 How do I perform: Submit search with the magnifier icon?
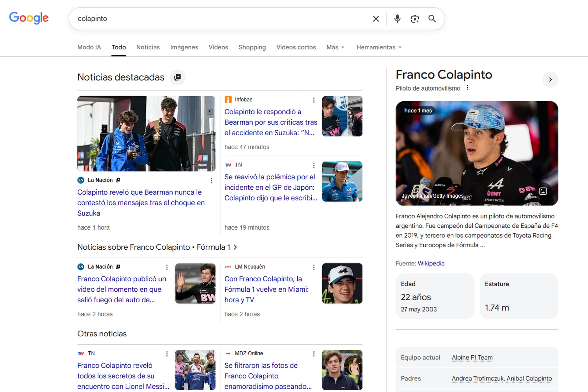(x=432, y=19)
